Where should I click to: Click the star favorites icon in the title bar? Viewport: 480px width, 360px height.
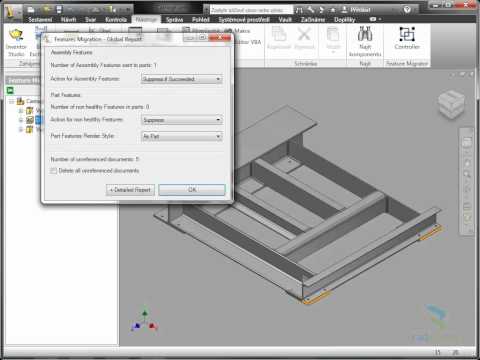(x=332, y=10)
